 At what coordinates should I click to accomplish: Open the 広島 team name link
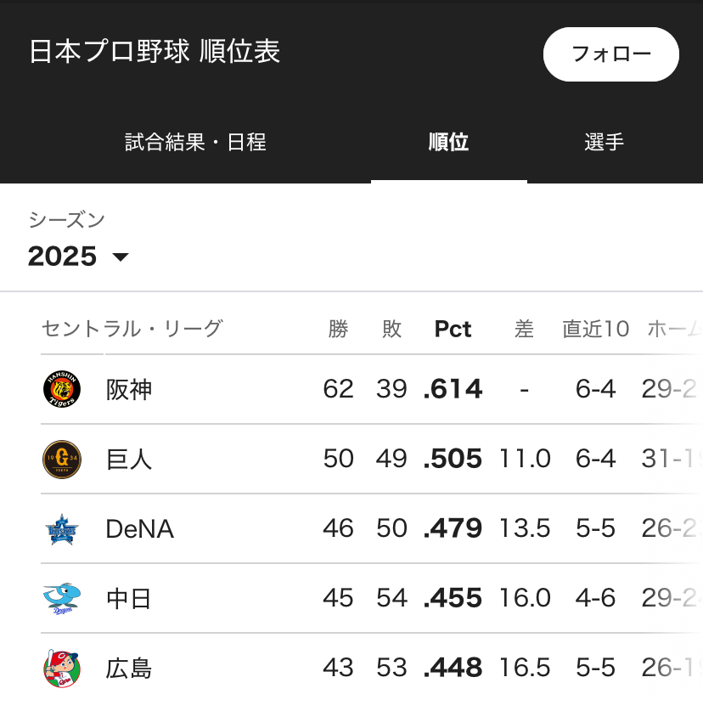(x=129, y=669)
